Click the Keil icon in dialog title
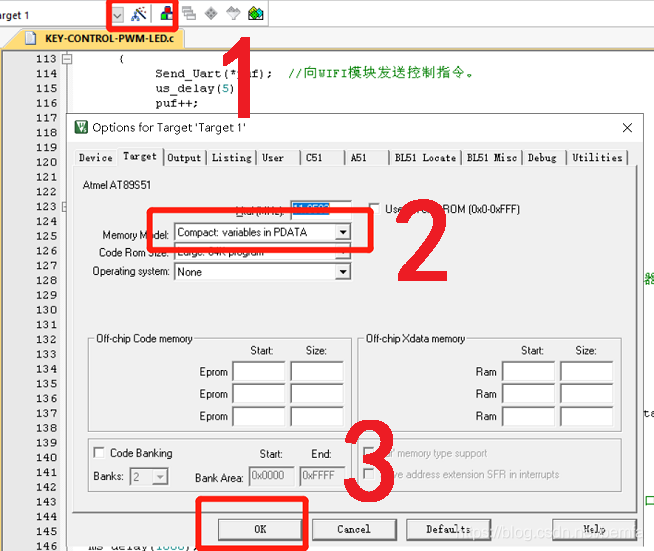This screenshot has height=551, width=654. (81, 127)
